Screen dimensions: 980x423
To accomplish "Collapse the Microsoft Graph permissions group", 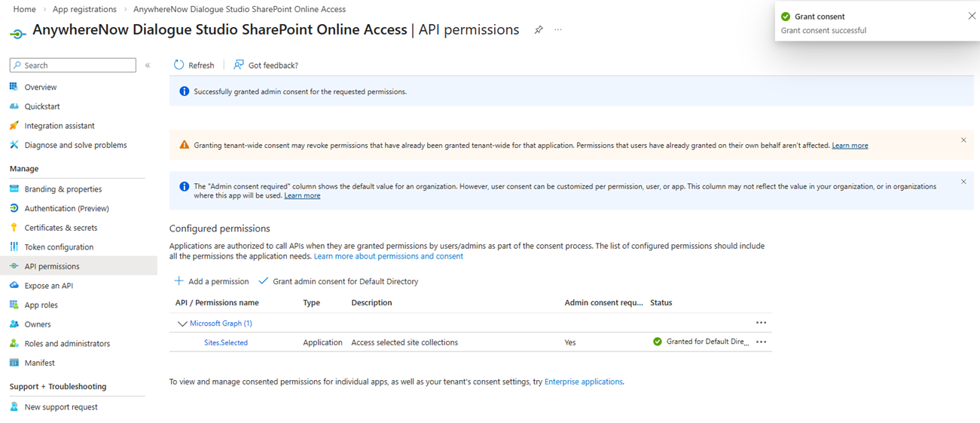I will point(182,323).
